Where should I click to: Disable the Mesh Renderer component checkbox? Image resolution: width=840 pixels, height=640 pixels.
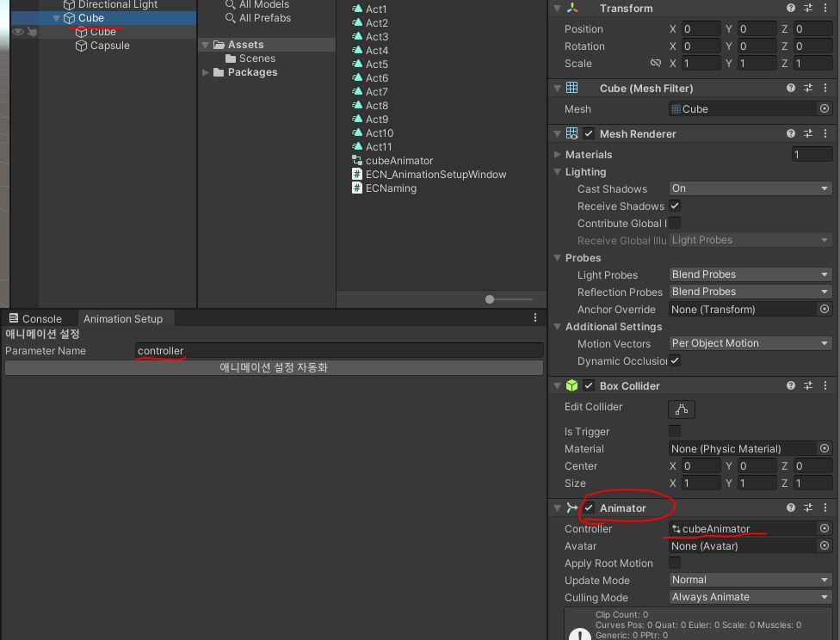click(x=589, y=133)
